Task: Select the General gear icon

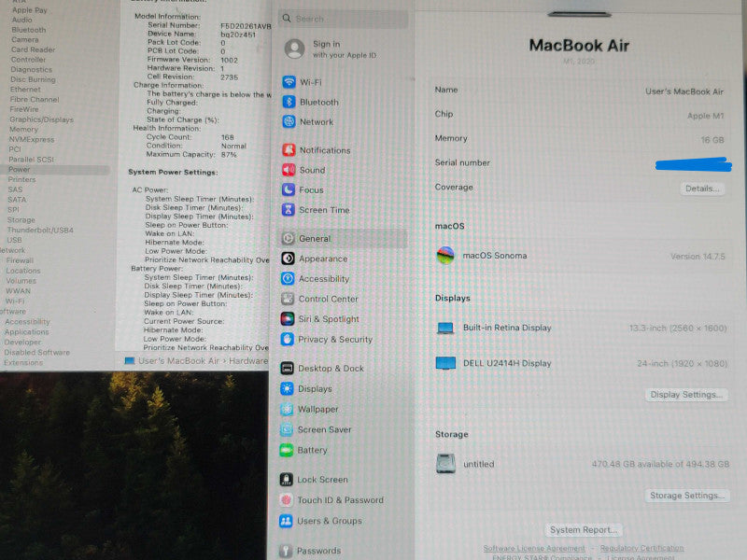Action: pos(288,238)
